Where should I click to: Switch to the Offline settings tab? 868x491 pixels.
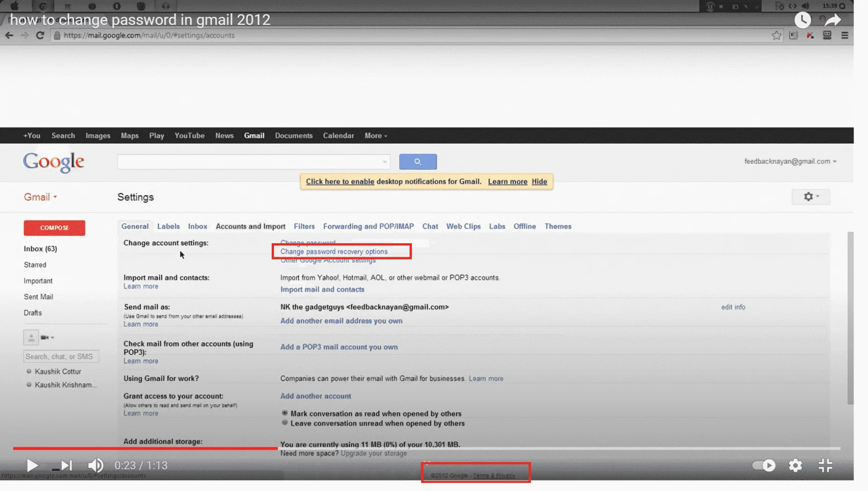[x=524, y=227]
